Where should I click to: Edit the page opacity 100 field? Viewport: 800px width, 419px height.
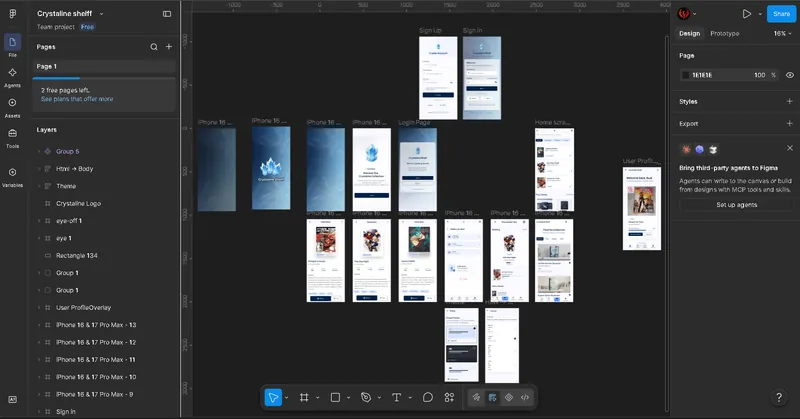click(x=760, y=75)
